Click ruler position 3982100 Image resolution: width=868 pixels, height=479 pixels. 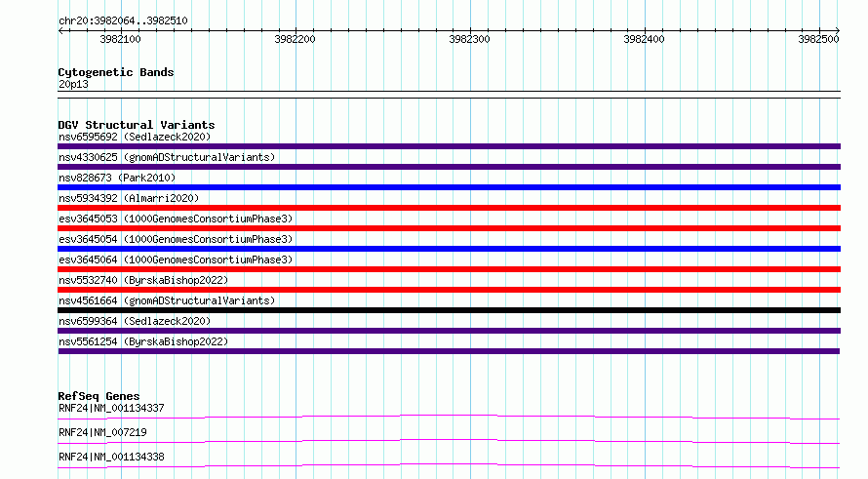tap(120, 39)
